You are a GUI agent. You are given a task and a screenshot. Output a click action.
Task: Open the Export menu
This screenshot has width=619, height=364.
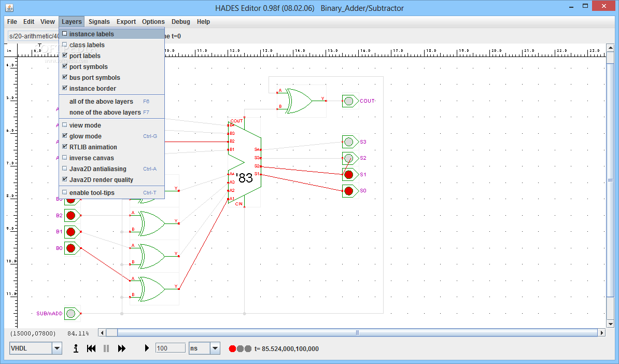point(126,22)
